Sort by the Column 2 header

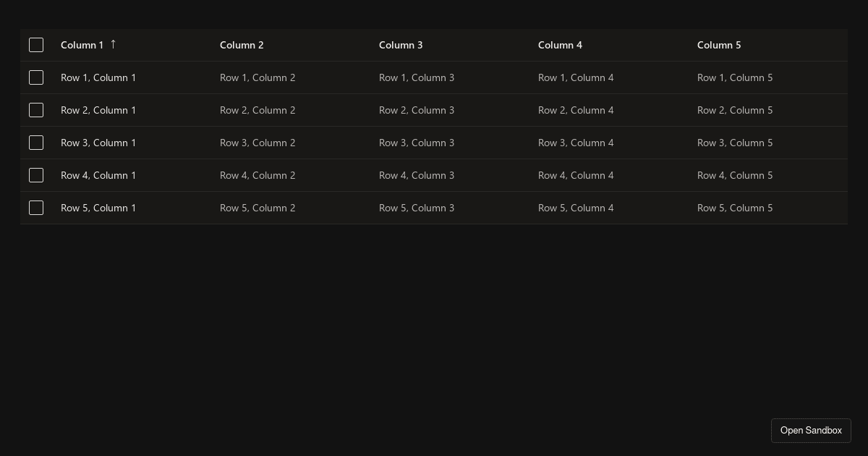[242, 45]
